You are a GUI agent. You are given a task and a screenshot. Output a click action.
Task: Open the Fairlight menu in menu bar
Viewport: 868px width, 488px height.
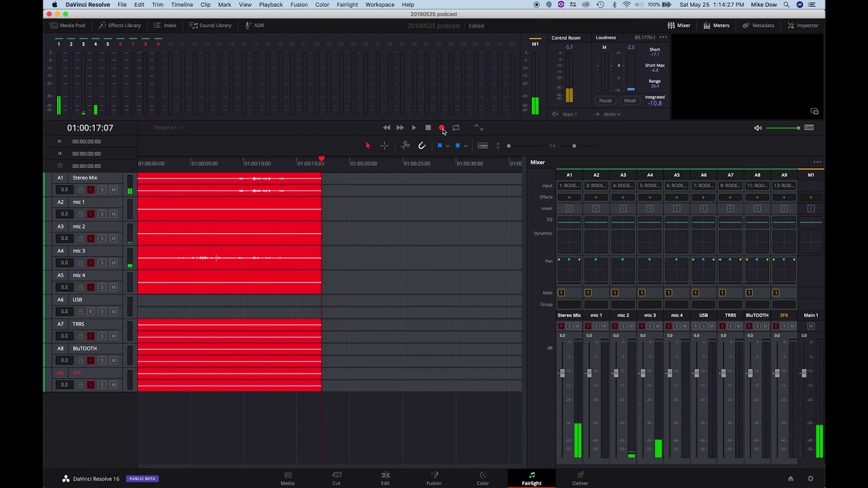pos(347,5)
